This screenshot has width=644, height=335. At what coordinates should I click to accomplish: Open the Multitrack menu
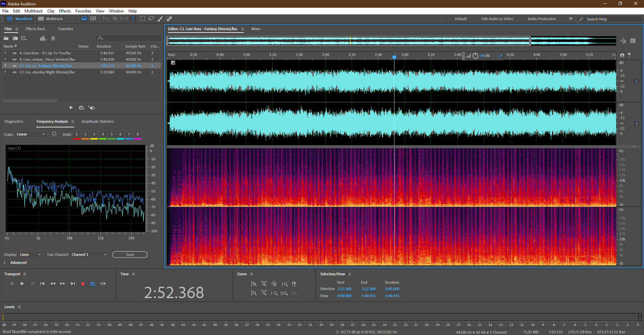pos(34,11)
